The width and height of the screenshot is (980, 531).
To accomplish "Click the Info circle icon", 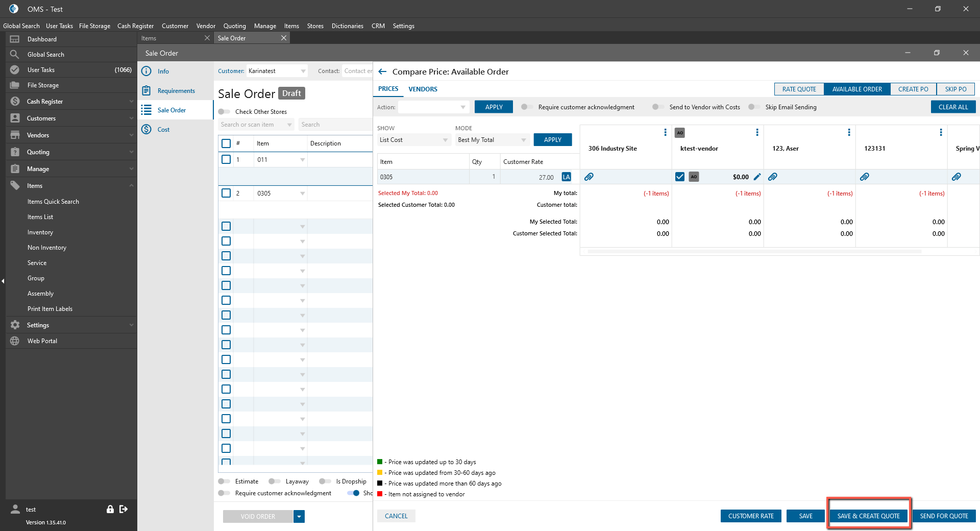I will click(x=146, y=71).
